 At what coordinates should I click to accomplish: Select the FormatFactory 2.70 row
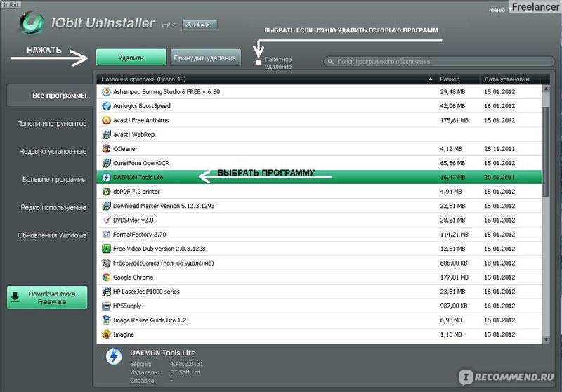pos(319,235)
